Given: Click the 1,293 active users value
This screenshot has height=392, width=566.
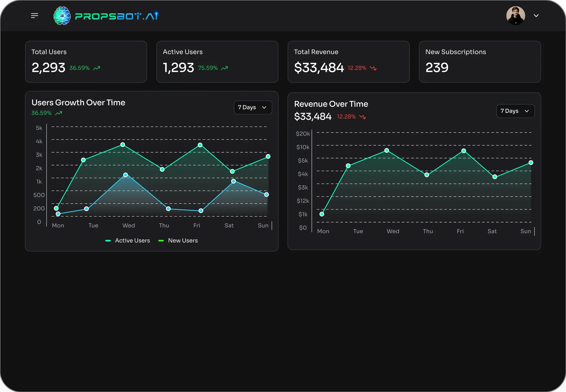Looking at the screenshot, I should click(x=178, y=67).
